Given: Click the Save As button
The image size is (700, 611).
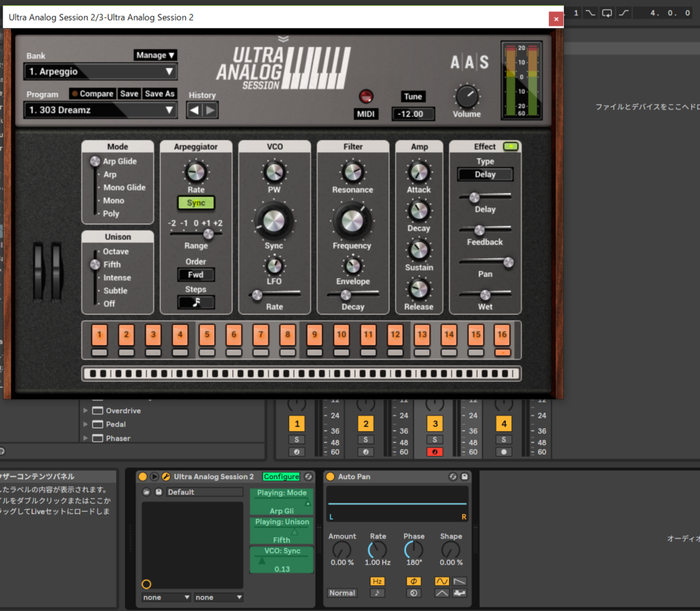Looking at the screenshot, I should click(x=159, y=94).
